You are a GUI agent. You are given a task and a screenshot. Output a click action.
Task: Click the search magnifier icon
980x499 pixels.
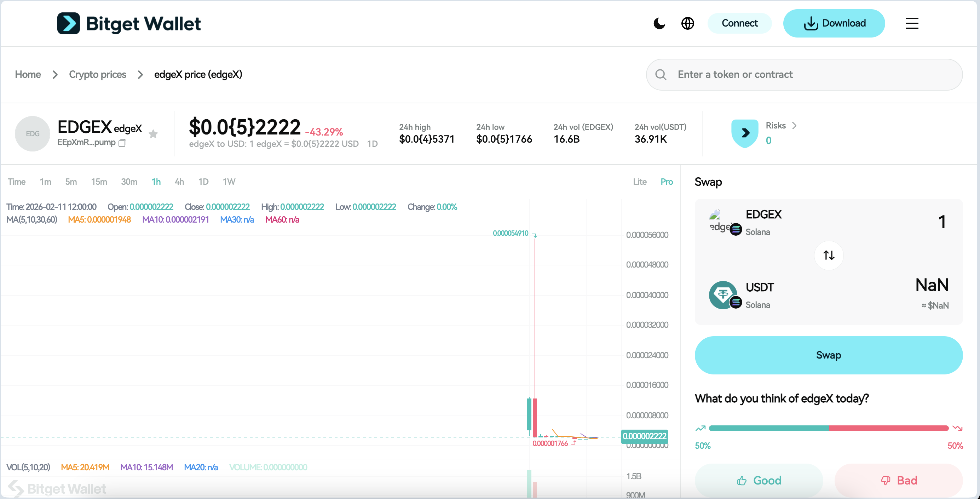(x=661, y=74)
